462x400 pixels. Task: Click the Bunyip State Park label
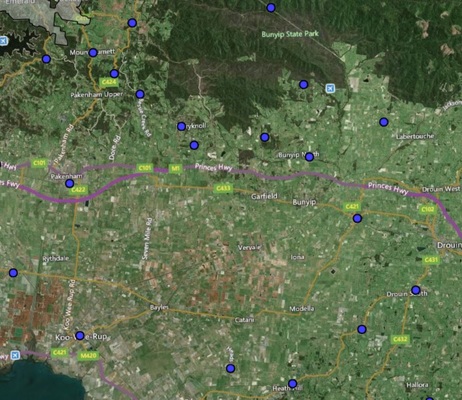pyautogui.click(x=290, y=34)
